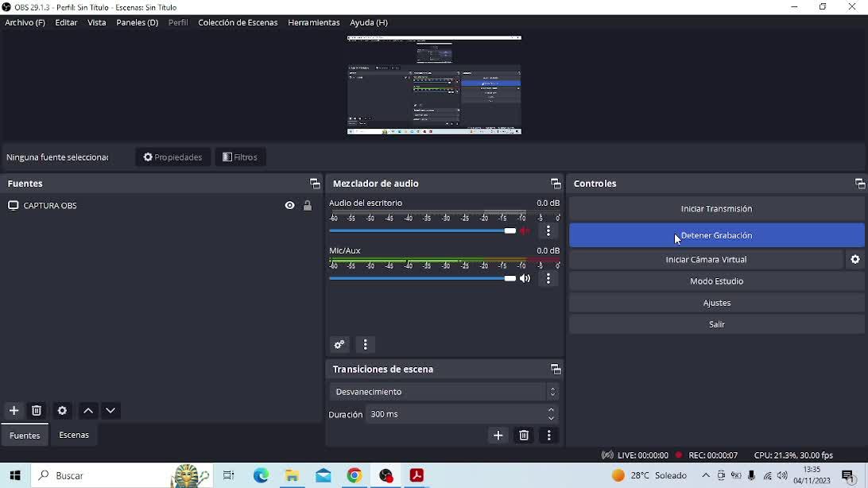Image resolution: width=868 pixels, height=488 pixels.
Task: Add a new scene transition
Action: [498, 436]
